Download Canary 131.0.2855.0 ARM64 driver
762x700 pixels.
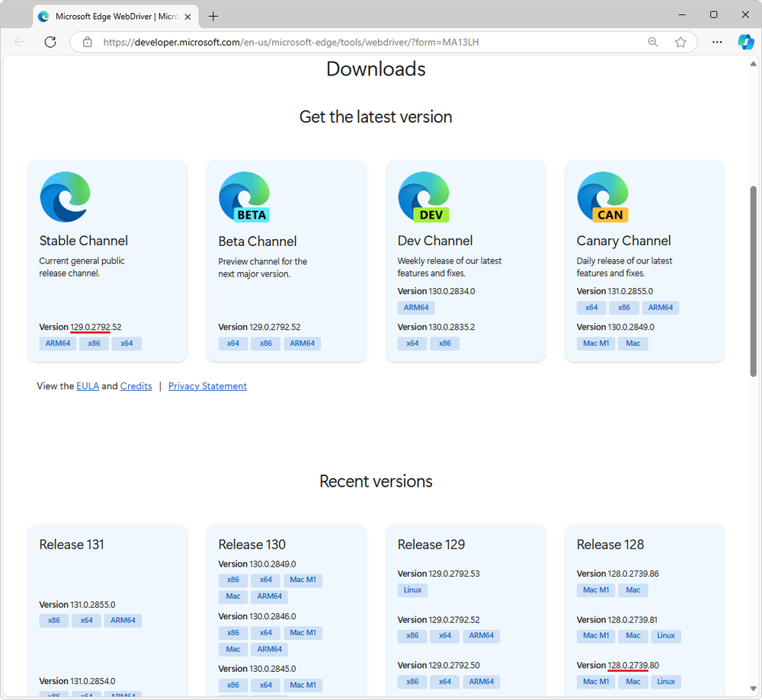(661, 308)
